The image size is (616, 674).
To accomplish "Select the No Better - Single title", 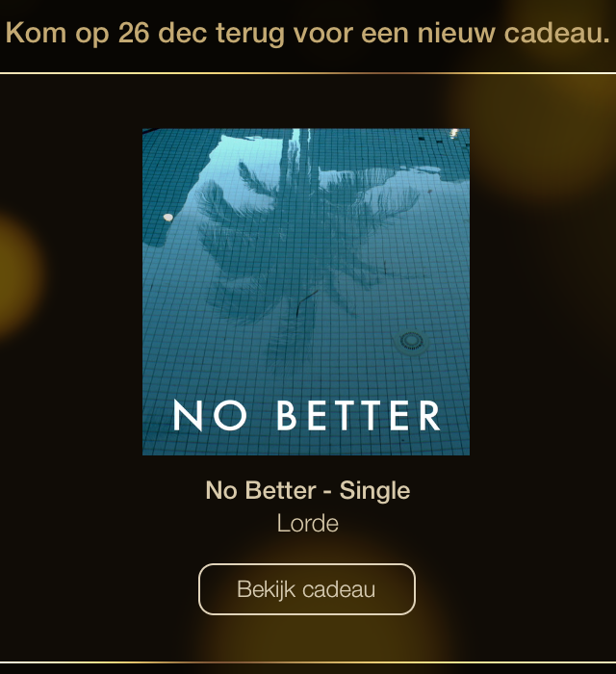I will click(308, 490).
